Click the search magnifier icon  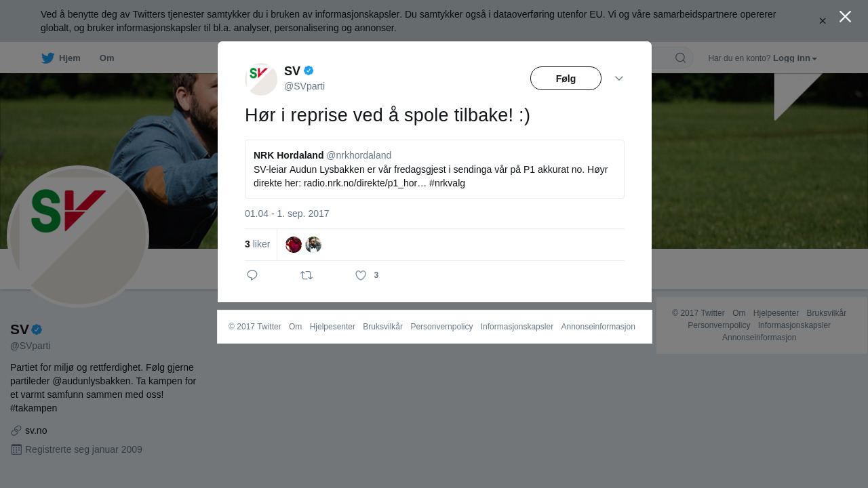(x=680, y=58)
